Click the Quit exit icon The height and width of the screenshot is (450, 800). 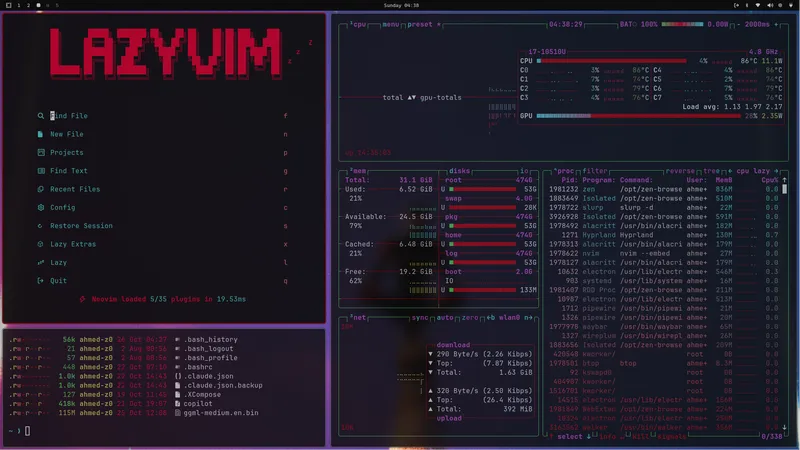coord(41,281)
